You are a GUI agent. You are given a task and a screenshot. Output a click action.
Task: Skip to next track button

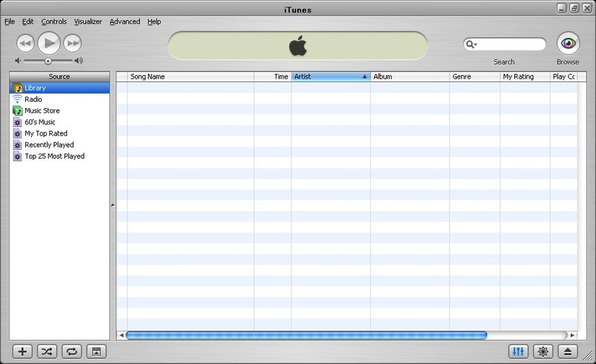(x=73, y=43)
